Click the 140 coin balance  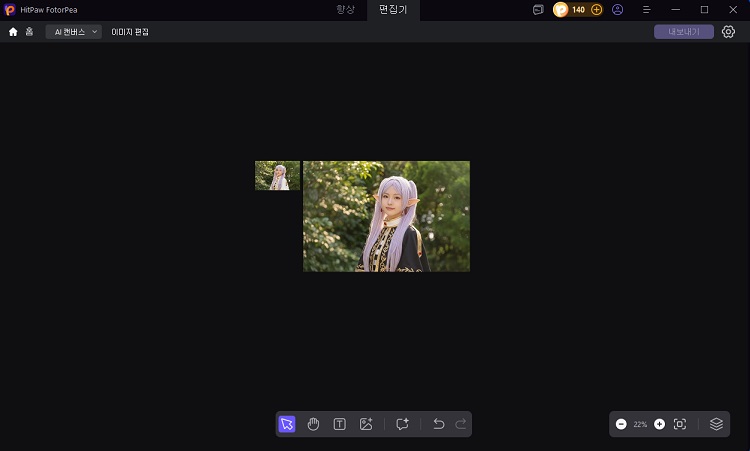point(578,10)
